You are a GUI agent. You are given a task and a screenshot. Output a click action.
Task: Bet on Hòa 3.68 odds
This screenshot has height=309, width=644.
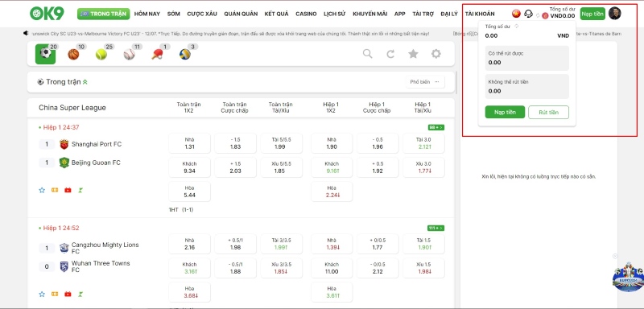pos(189,292)
